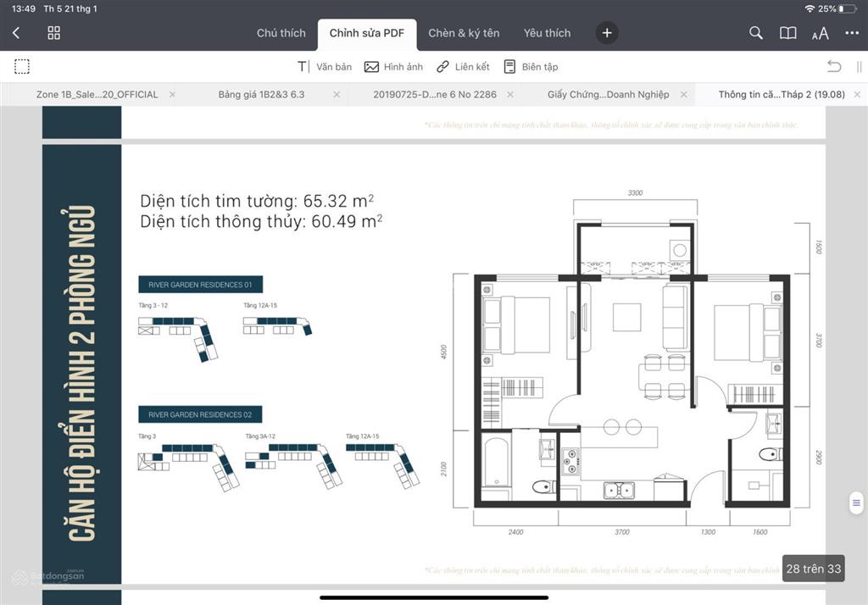Tap the Wi-Fi status icon
The image size is (868, 605).
coord(810,8)
